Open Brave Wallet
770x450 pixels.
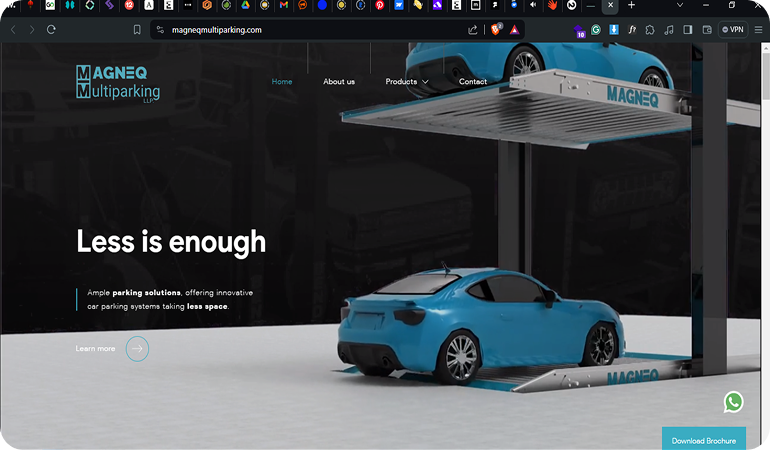707,30
